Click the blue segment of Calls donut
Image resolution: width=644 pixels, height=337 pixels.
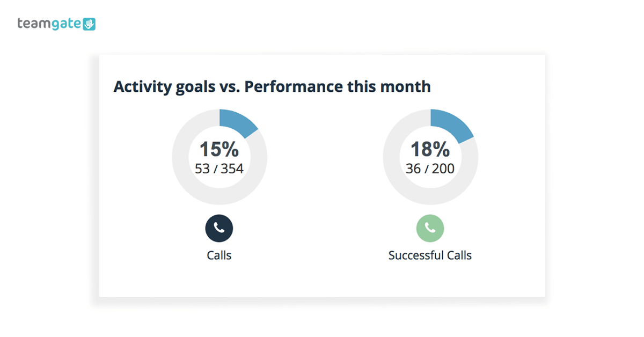click(x=240, y=121)
